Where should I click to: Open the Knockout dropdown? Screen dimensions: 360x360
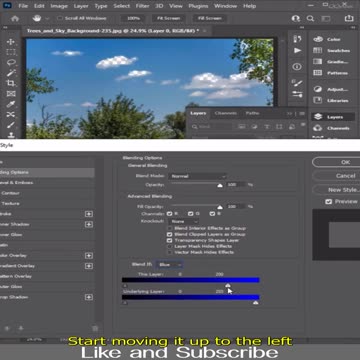click(184, 221)
